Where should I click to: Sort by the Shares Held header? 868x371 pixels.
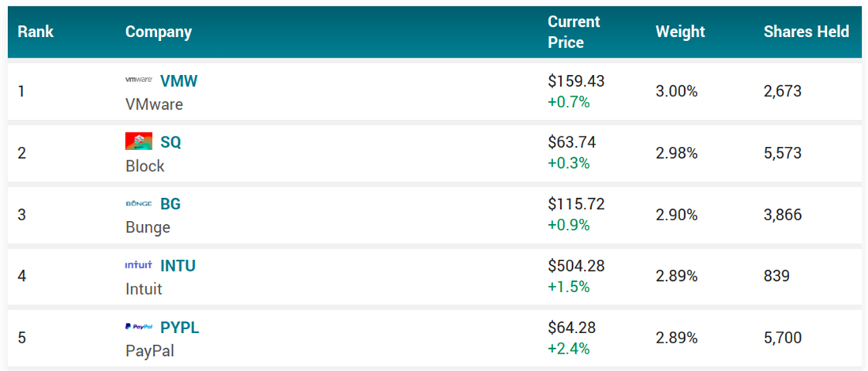(806, 32)
